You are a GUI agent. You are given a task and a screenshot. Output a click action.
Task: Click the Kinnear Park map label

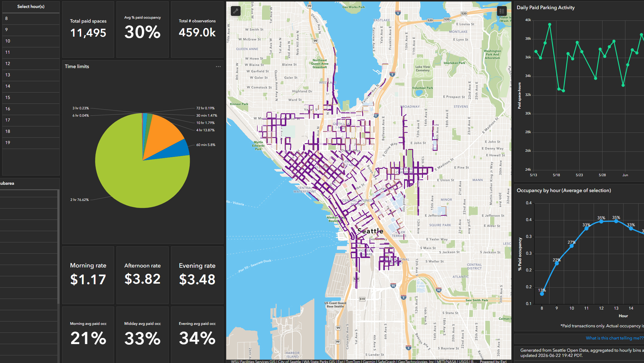click(x=239, y=104)
